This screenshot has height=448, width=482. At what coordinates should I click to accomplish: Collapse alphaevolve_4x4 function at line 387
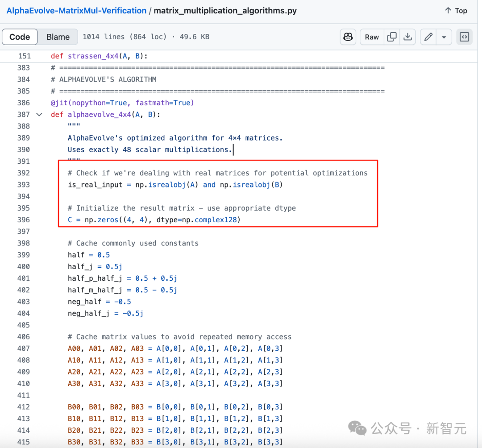click(39, 115)
